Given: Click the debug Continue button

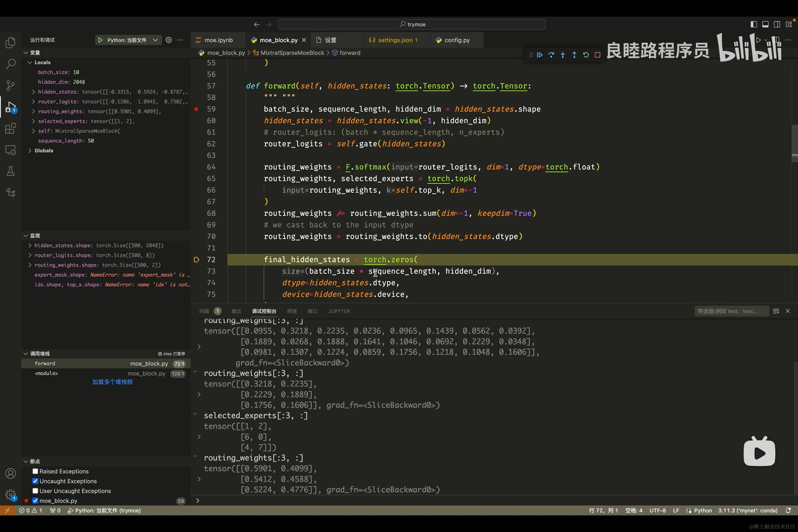Looking at the screenshot, I should point(540,55).
